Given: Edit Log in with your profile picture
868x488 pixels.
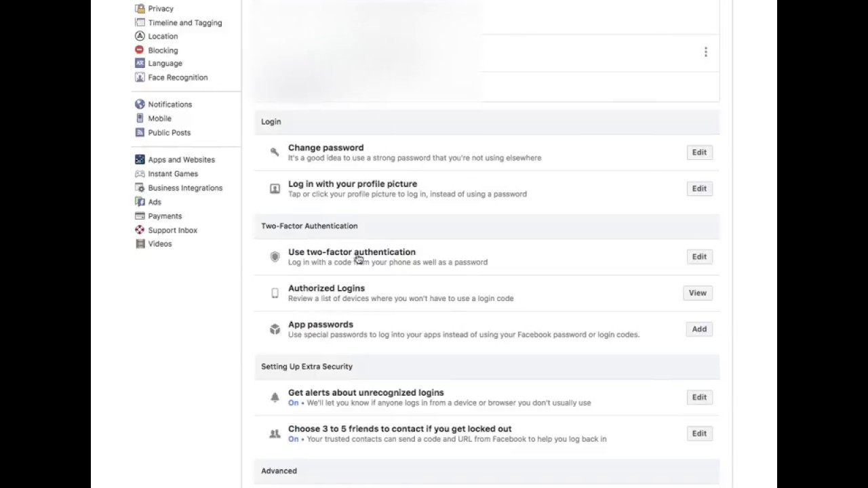Looking at the screenshot, I should pyautogui.click(x=699, y=188).
